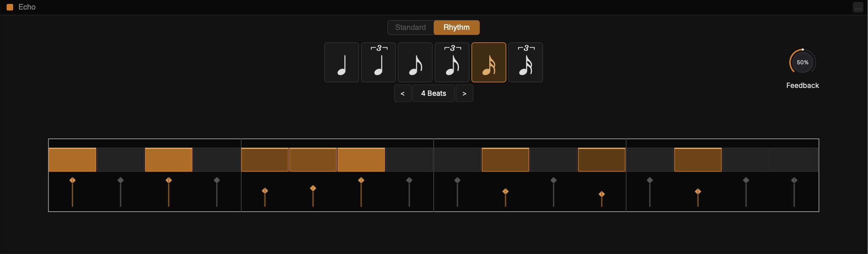Toggle the first step cell in beat 2

265,160
